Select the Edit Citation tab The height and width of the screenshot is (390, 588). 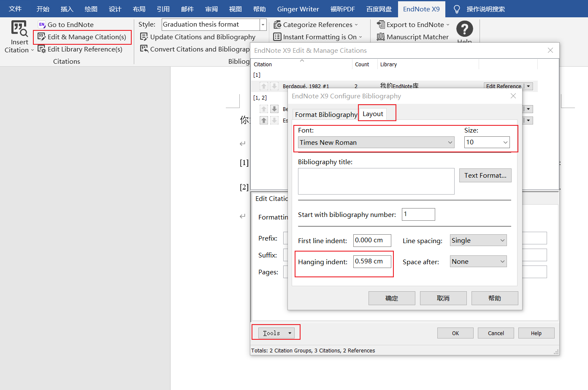(271, 199)
